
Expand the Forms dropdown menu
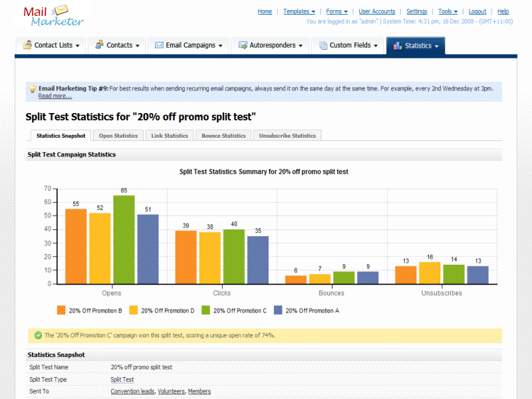(x=336, y=11)
